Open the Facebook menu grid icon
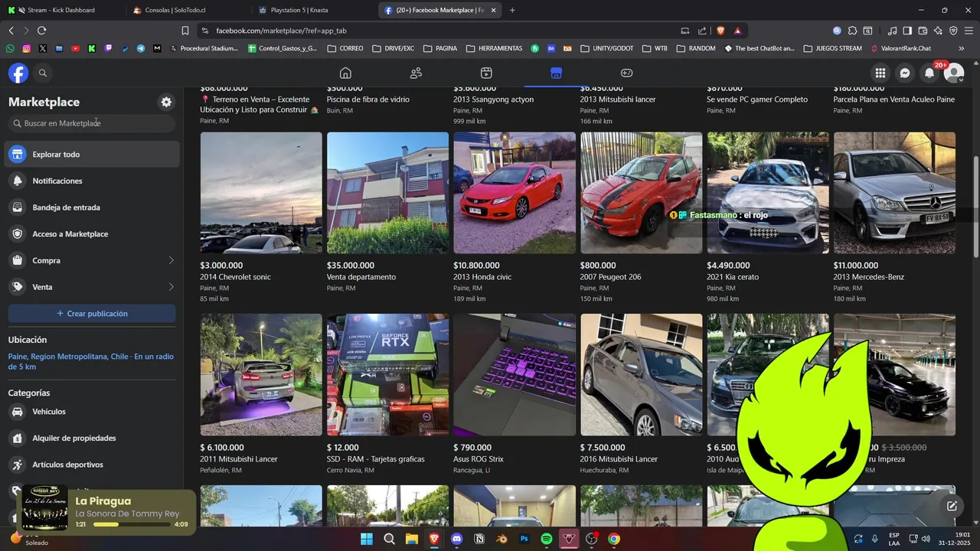 pyautogui.click(x=880, y=73)
